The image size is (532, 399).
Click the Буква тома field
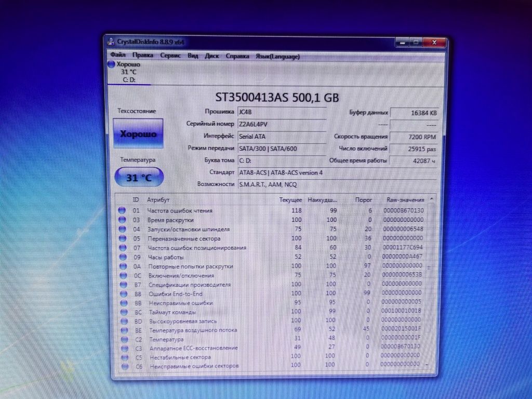click(282, 161)
